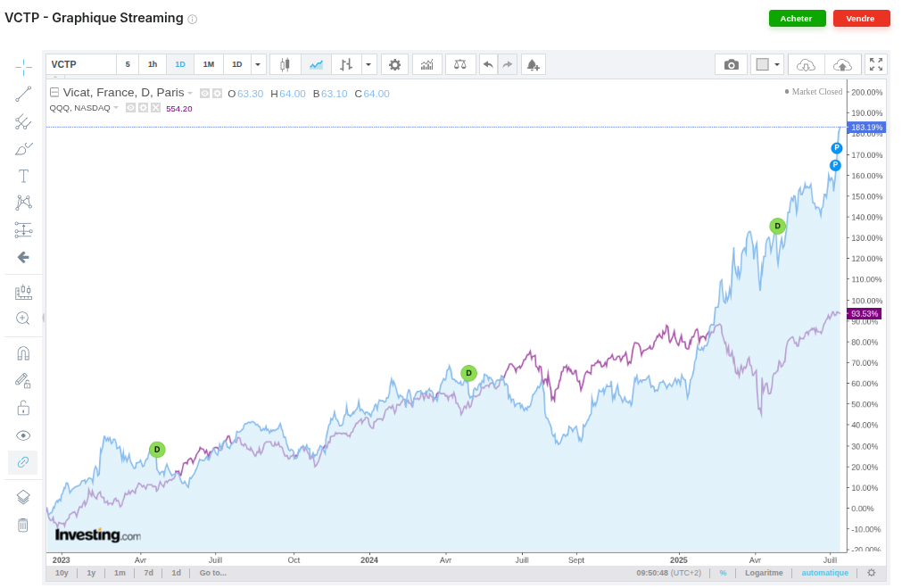
Task: Toggle Logaritme scale
Action: click(764, 573)
